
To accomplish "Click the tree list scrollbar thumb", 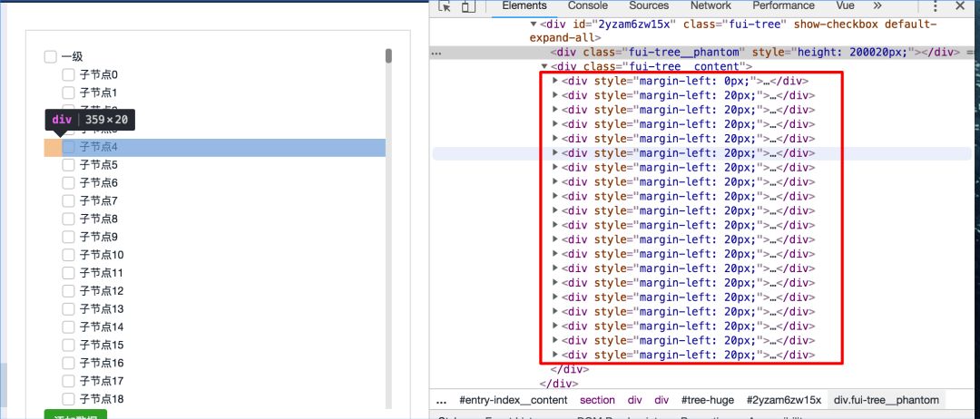I will (388, 56).
